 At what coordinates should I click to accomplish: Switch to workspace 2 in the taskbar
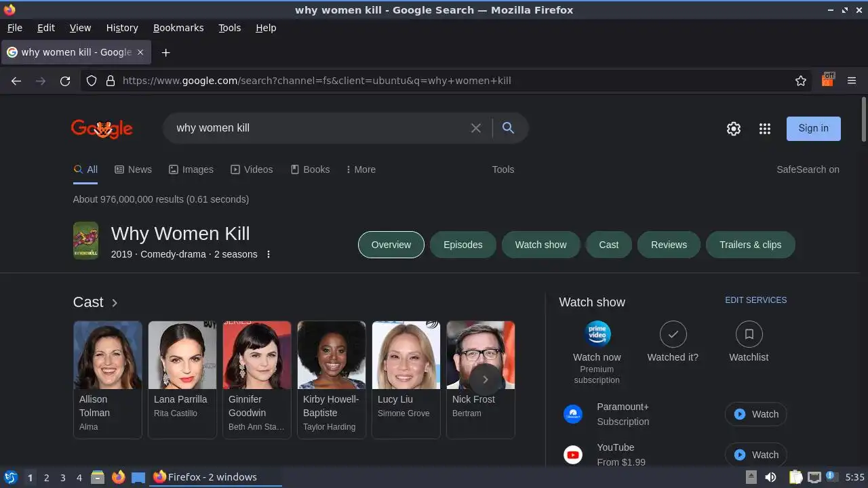coord(46,477)
